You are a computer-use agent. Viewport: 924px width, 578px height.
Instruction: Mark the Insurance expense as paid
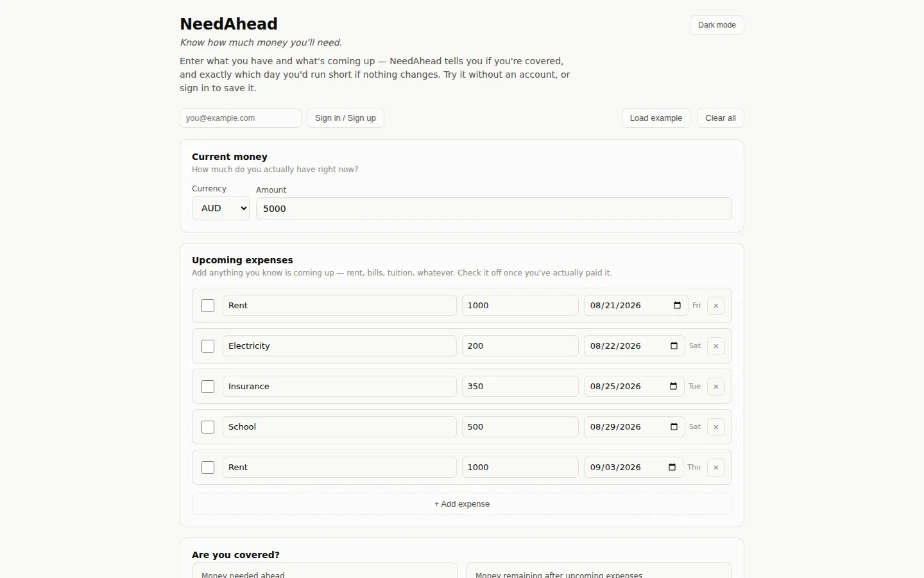pyautogui.click(x=208, y=387)
